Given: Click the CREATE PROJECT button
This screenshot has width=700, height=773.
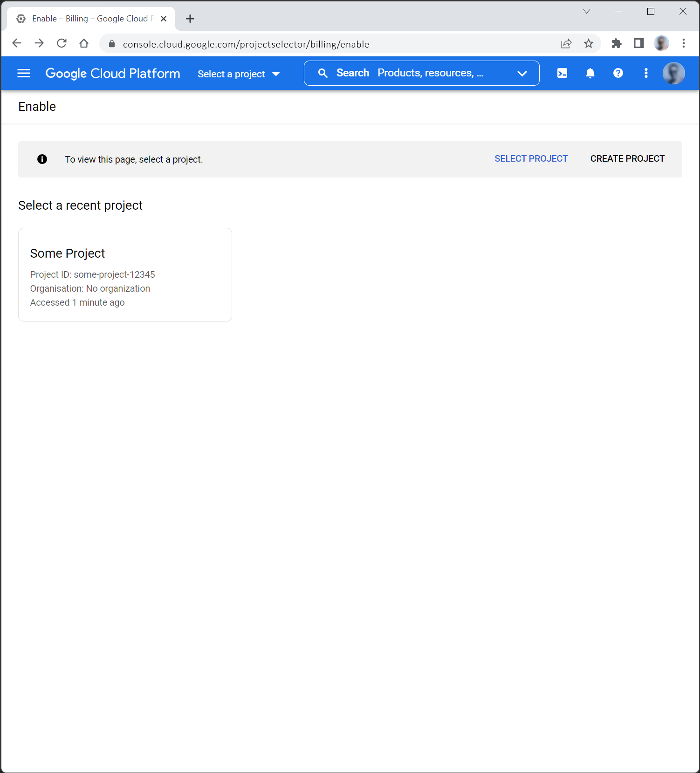Looking at the screenshot, I should [x=627, y=159].
